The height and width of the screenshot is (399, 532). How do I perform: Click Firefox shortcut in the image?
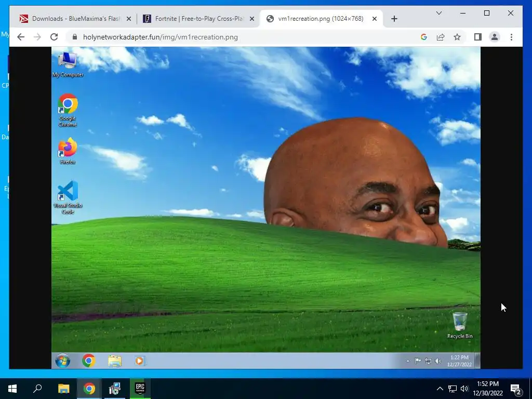[68, 151]
